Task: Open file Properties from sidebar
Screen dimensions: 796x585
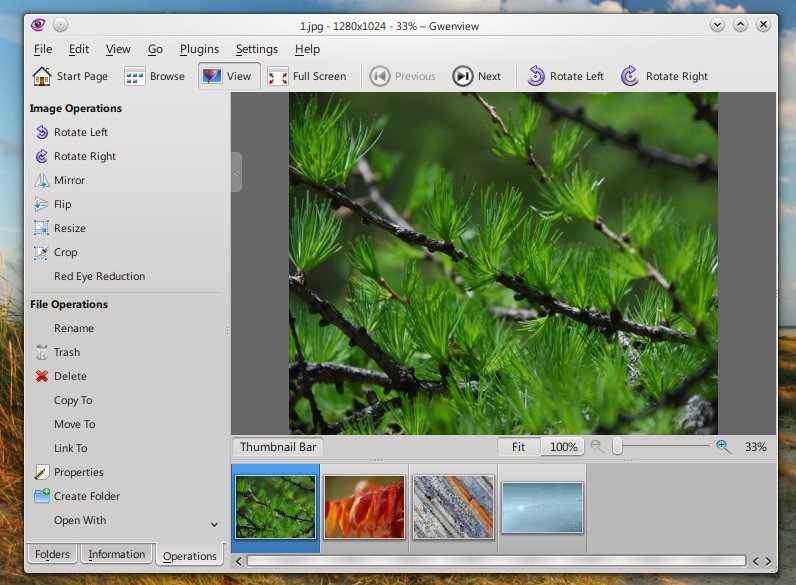Action: [69, 472]
